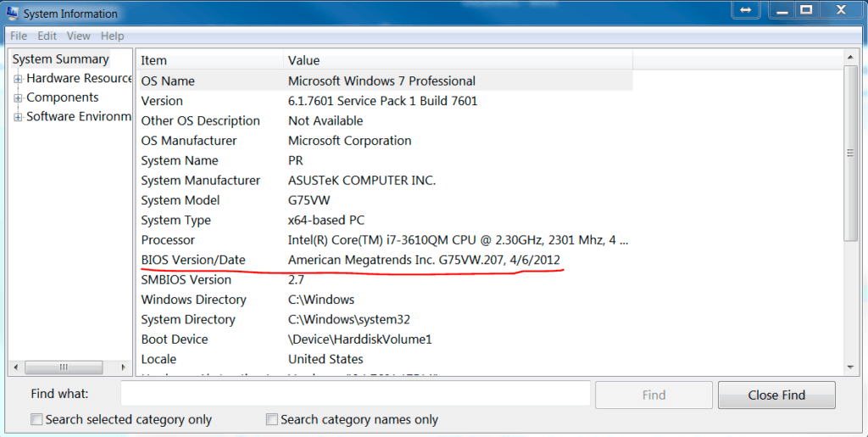Select Software Environment tree item label
The width and height of the screenshot is (868, 437).
click(79, 116)
